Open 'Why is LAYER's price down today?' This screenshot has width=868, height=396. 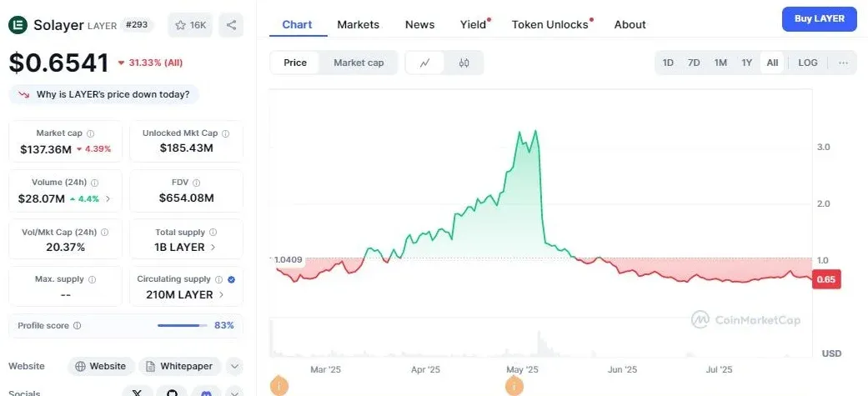point(104,94)
